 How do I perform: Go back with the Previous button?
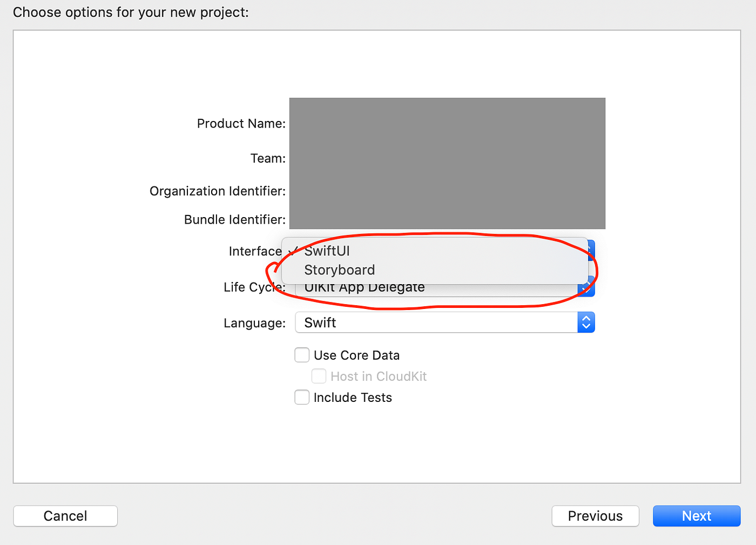(595, 516)
